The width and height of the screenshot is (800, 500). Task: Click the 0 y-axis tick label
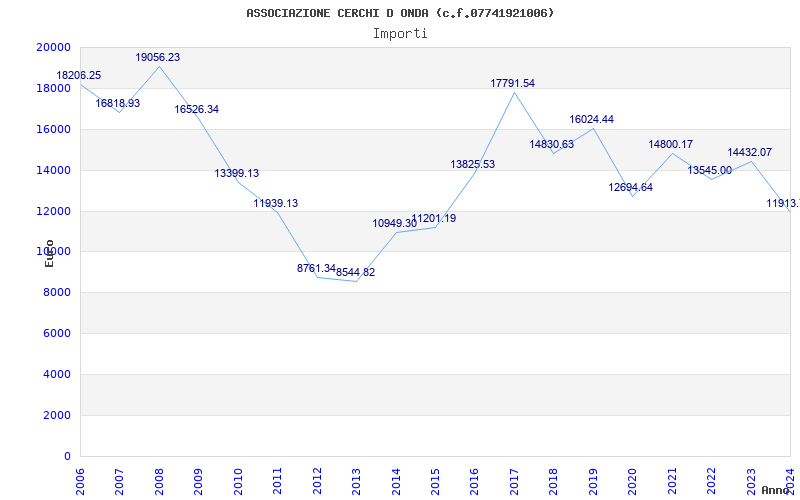tap(67, 457)
